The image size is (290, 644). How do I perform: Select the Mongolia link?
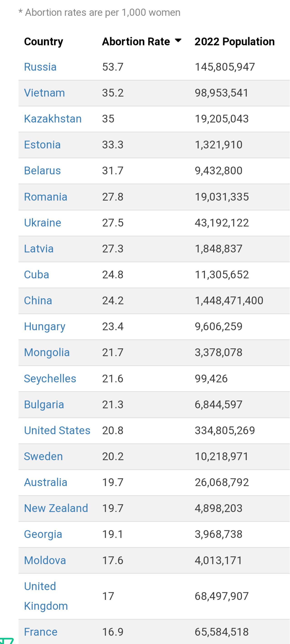click(47, 353)
